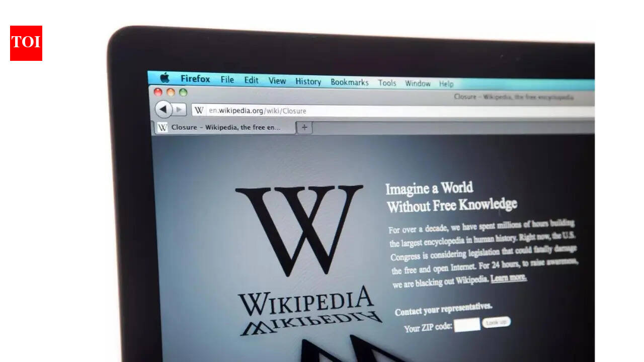
Task: Open the View menu
Action: (x=277, y=80)
